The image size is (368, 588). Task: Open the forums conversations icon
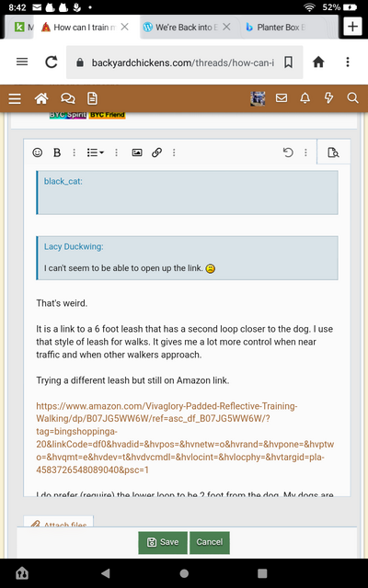point(67,98)
